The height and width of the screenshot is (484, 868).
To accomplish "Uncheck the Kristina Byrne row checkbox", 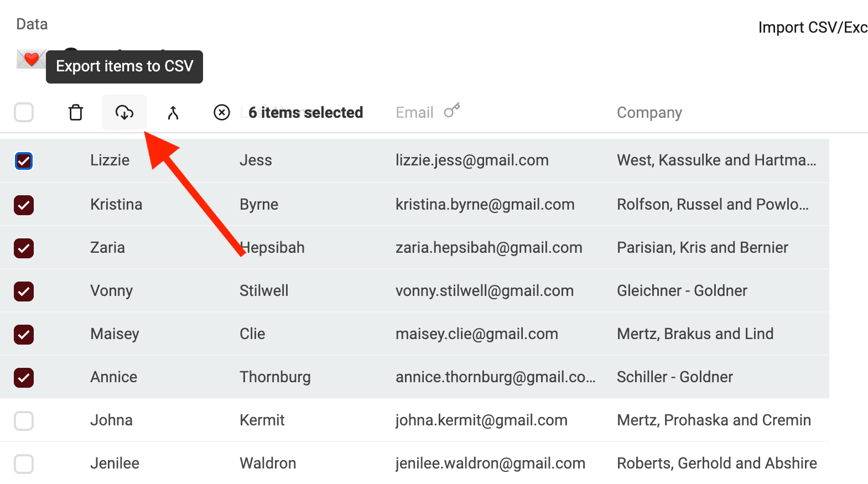I will pyautogui.click(x=24, y=205).
